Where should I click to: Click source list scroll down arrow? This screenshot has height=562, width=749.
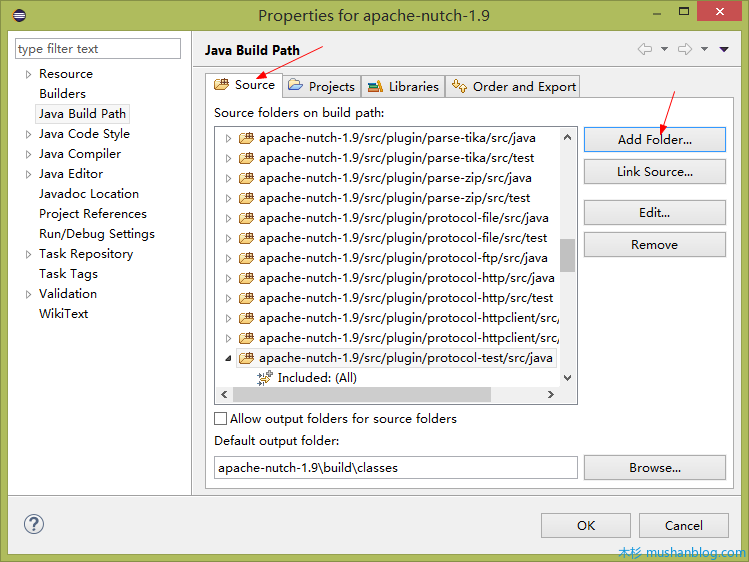click(x=567, y=378)
